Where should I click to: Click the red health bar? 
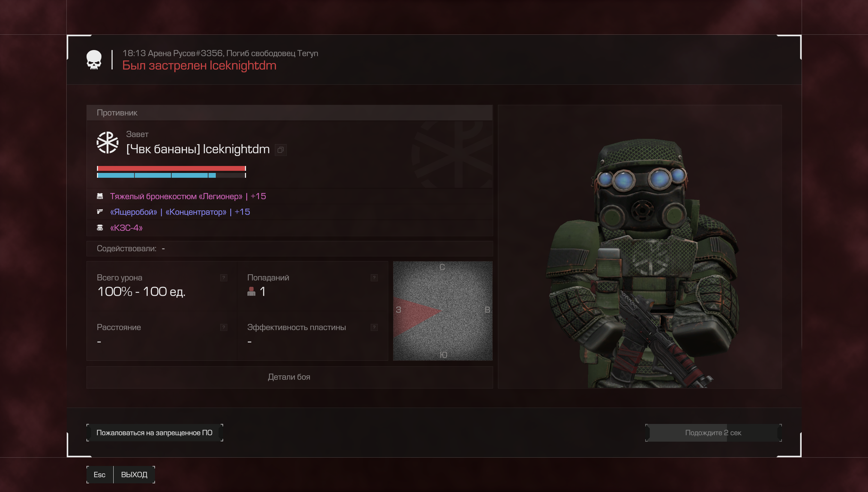tap(171, 168)
